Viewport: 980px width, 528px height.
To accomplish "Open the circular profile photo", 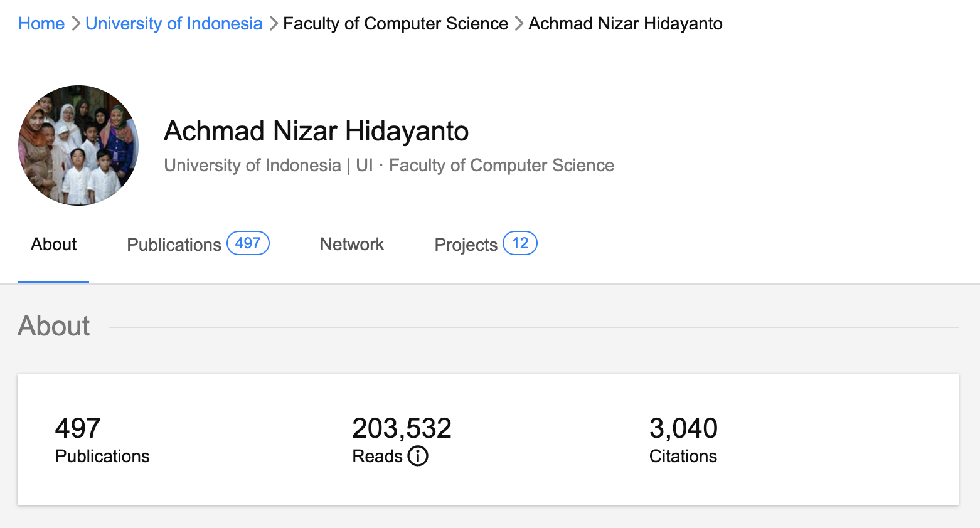I will 78,145.
